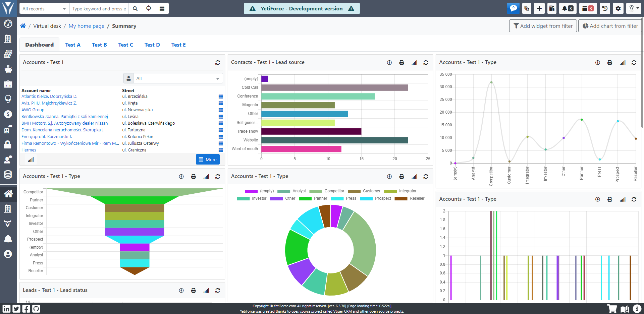
Task: Toggle the Partner legend entry visibility
Action: [x=313, y=198]
